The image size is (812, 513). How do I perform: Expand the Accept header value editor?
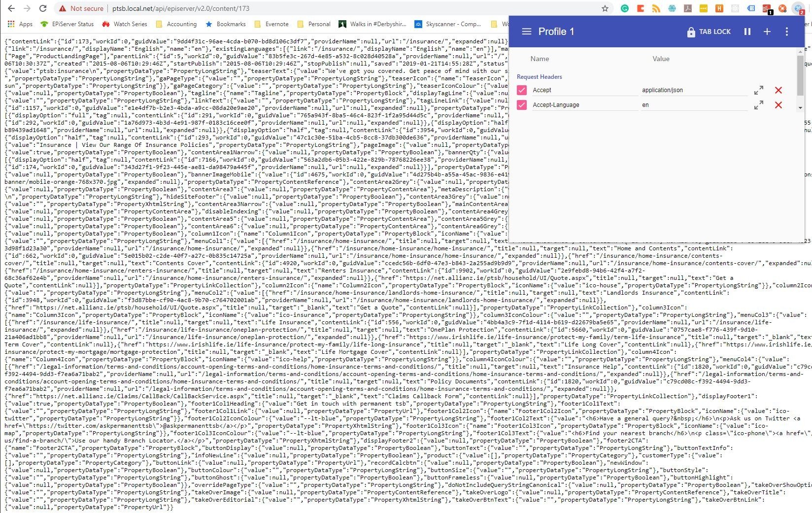tap(759, 90)
